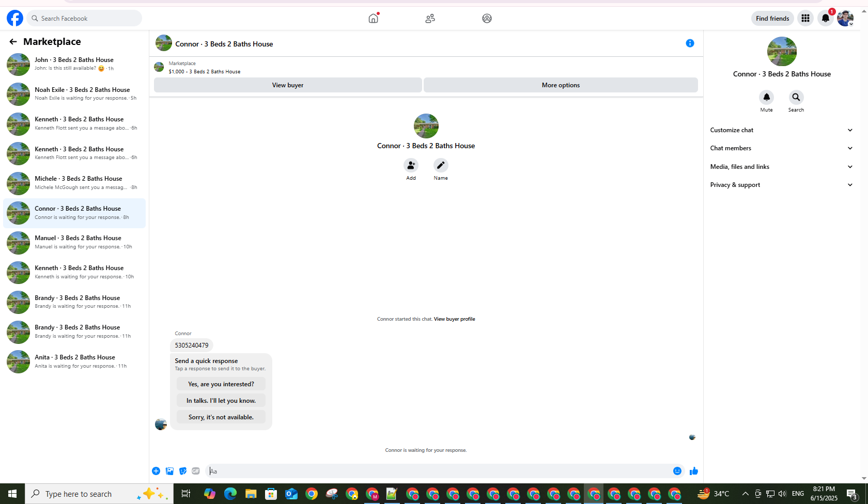868x504 pixels.
Task: Open Anita's chat in the list
Action: (74, 361)
